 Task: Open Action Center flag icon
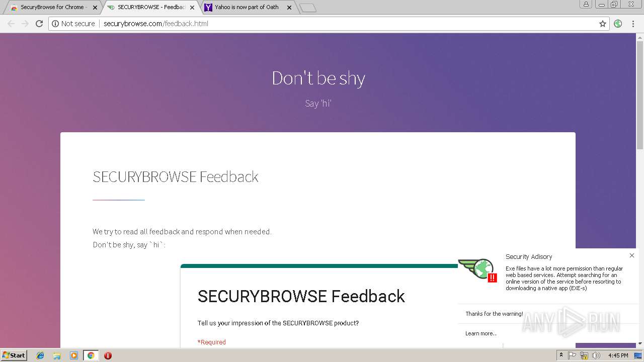[572, 355]
